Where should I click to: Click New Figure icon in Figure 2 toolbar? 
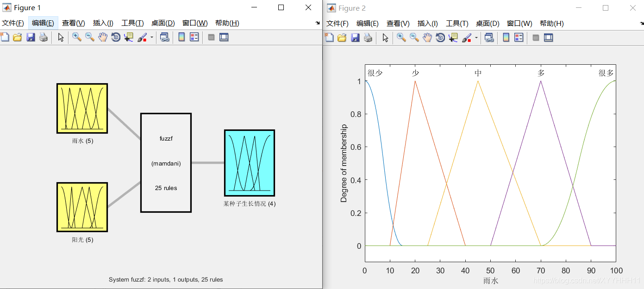[x=329, y=37]
